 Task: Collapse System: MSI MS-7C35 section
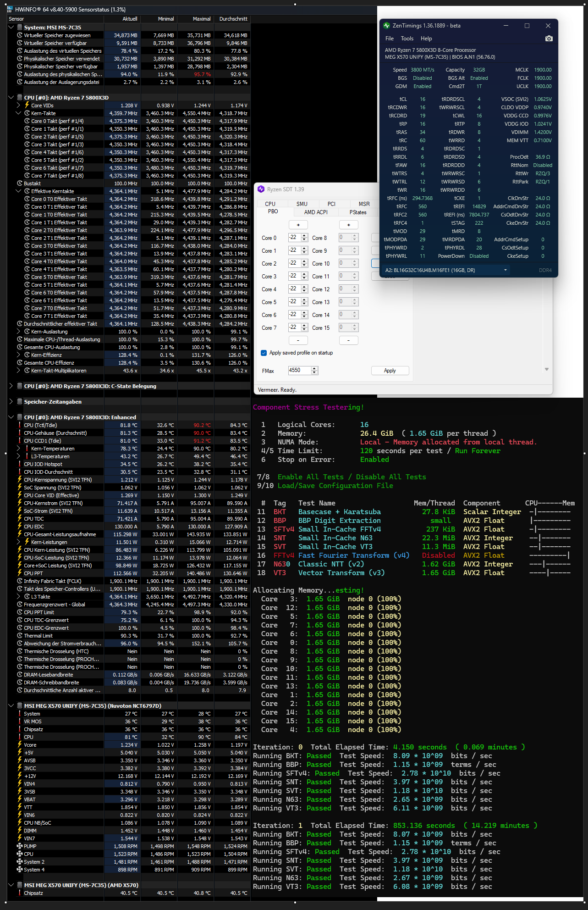[x=11, y=28]
